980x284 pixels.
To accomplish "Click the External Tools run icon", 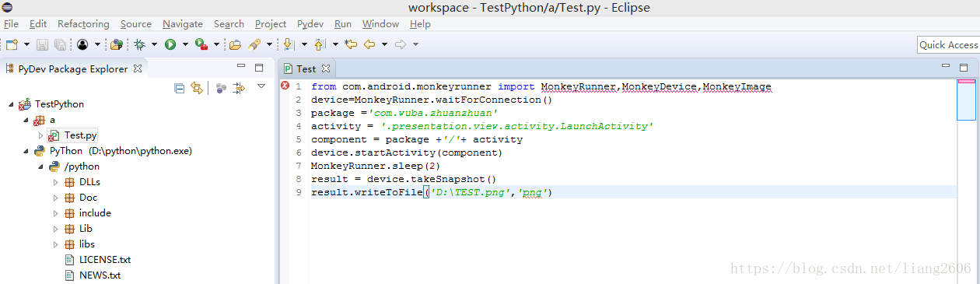I will click(x=201, y=44).
